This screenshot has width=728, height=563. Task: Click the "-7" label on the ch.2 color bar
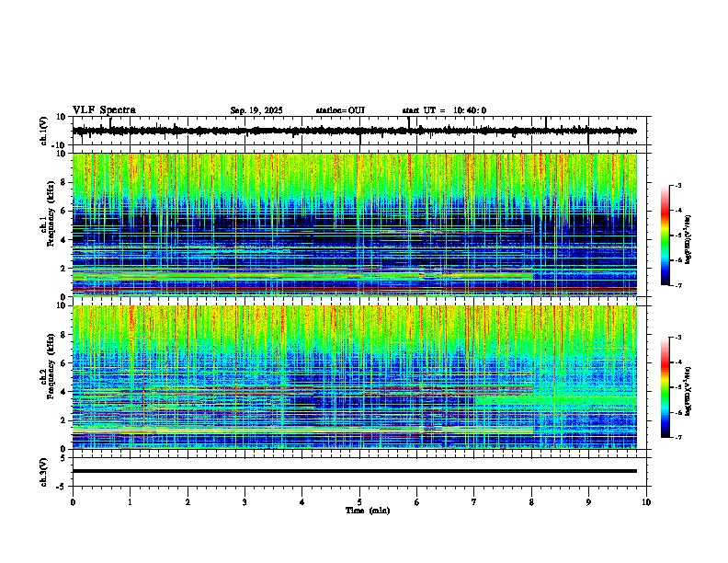[678, 438]
